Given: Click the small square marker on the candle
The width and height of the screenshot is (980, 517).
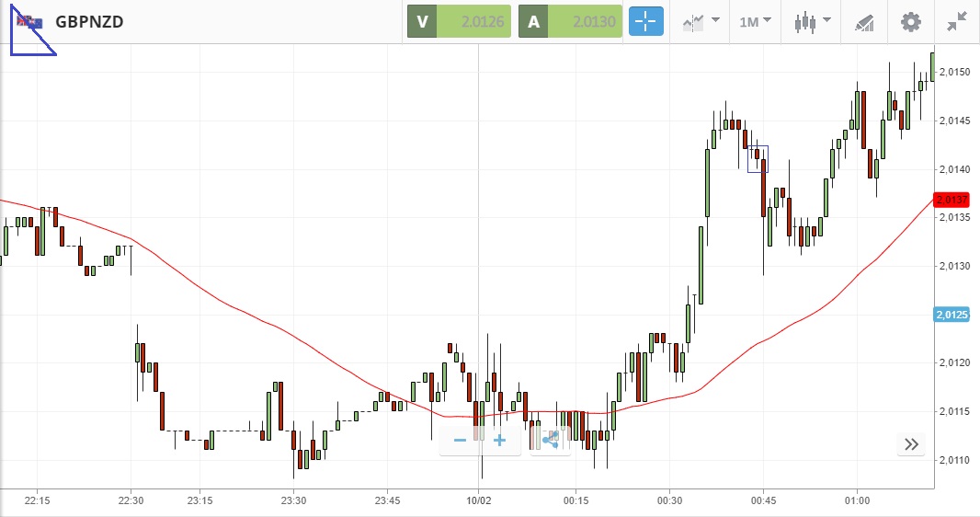Looking at the screenshot, I should coord(758,158).
